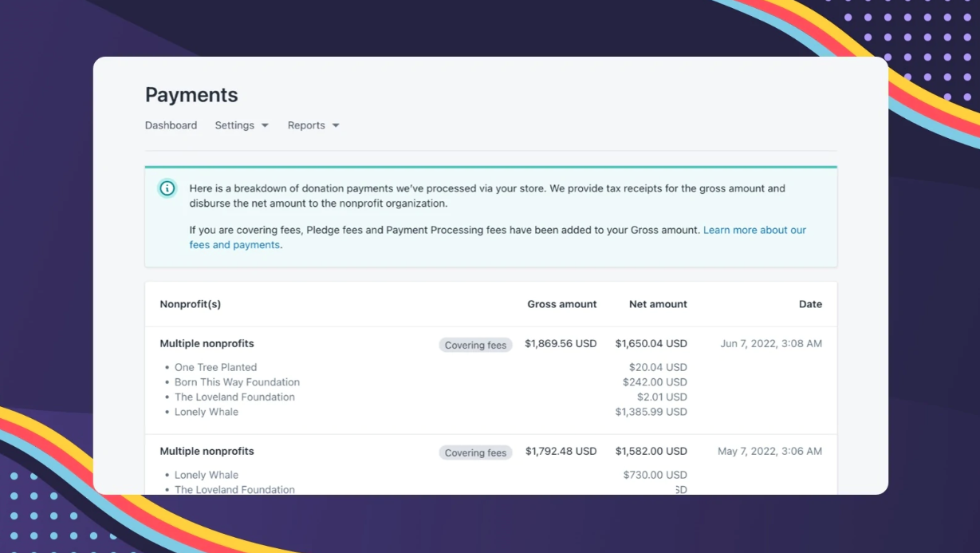980x553 pixels.
Task: Click the Covering fees badge for Jun 7 payment
Action: (475, 345)
